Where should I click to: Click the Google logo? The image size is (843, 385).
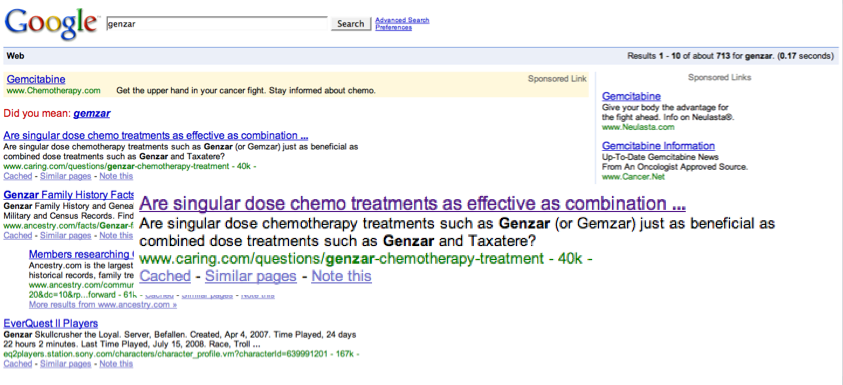click(51, 24)
